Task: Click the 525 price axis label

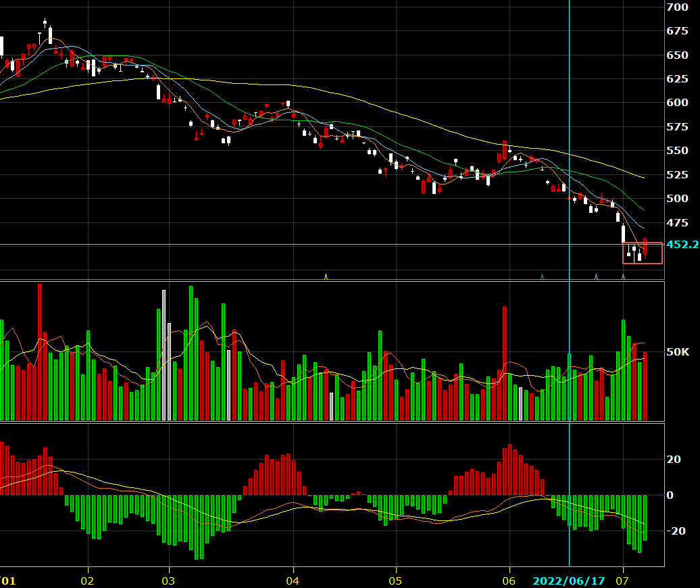Action: (x=677, y=174)
